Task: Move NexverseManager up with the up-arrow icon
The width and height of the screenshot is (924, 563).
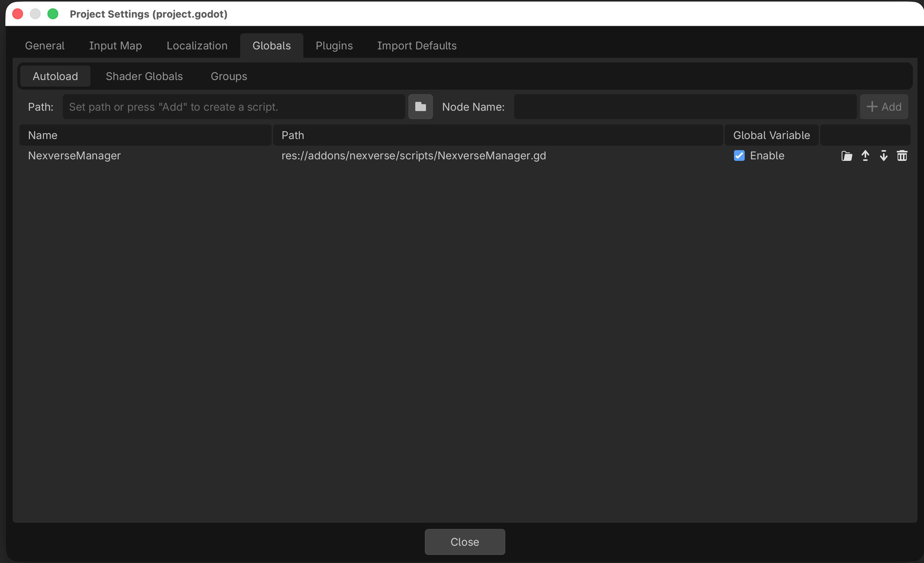Action: pyautogui.click(x=865, y=155)
